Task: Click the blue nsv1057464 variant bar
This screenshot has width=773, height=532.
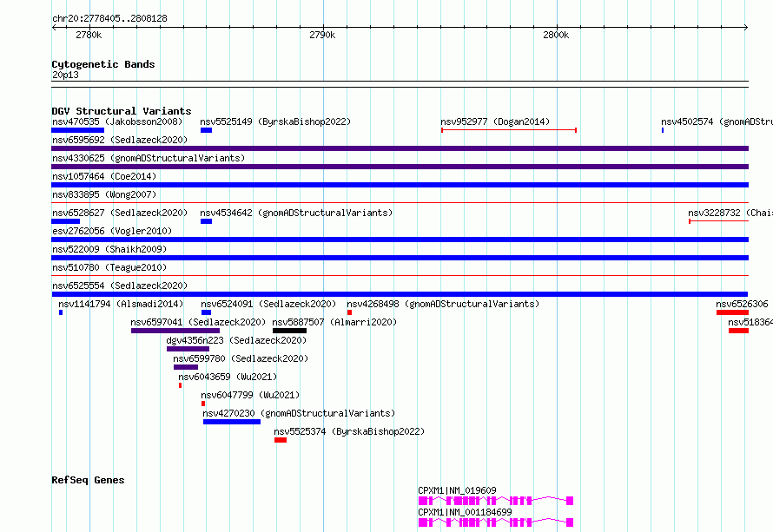Action: click(x=400, y=185)
